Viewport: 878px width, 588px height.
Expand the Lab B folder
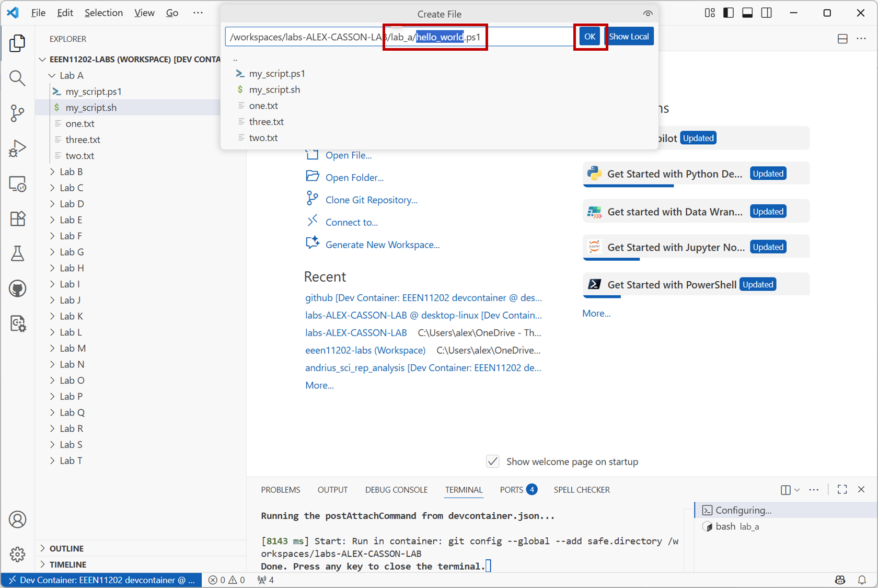click(x=71, y=172)
